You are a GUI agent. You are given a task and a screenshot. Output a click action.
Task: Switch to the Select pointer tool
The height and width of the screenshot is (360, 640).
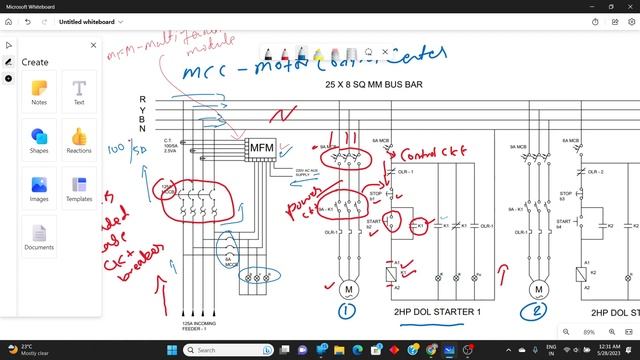tap(9, 45)
